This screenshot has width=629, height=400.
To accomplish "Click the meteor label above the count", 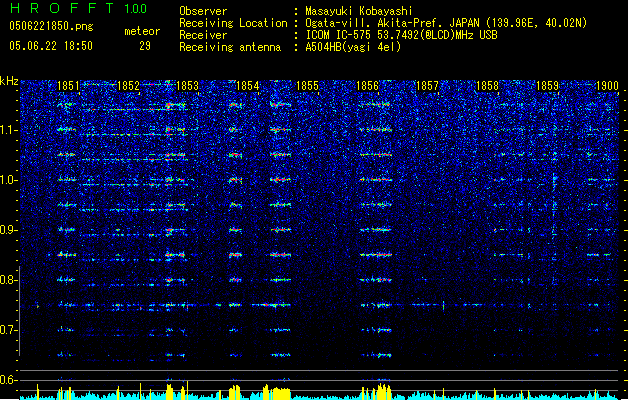I will pos(142,31).
